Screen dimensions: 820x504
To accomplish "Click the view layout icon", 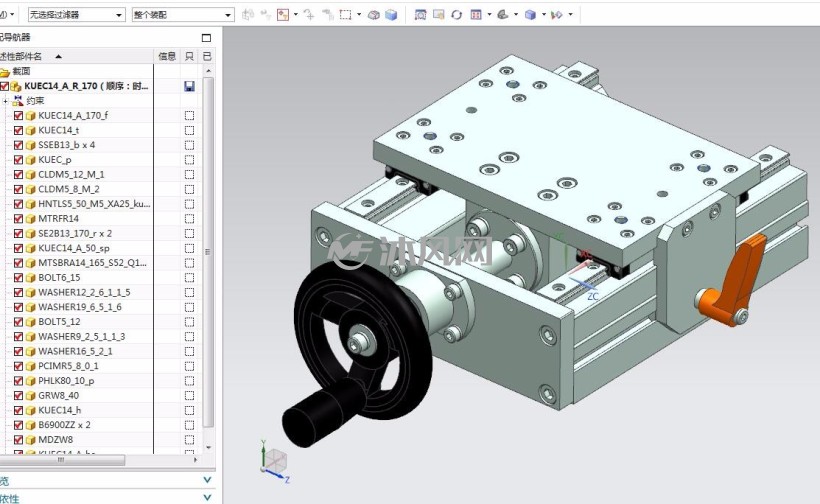I will [476, 15].
